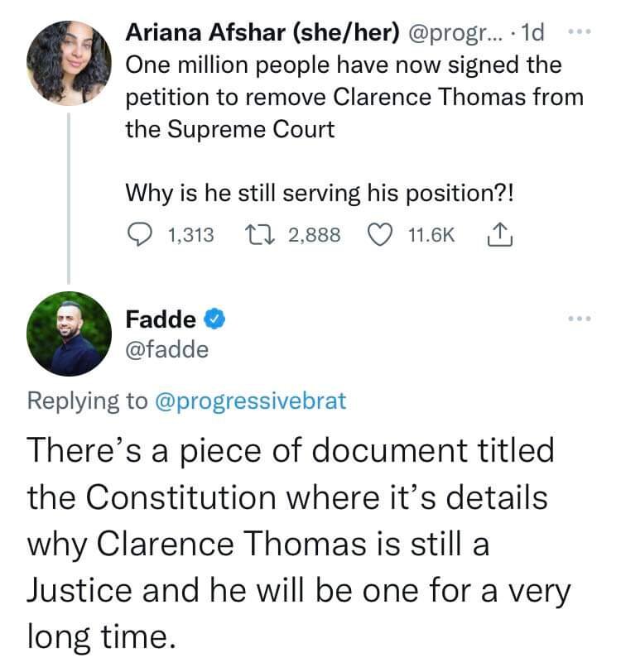Open the @fadde handle

coord(166,350)
